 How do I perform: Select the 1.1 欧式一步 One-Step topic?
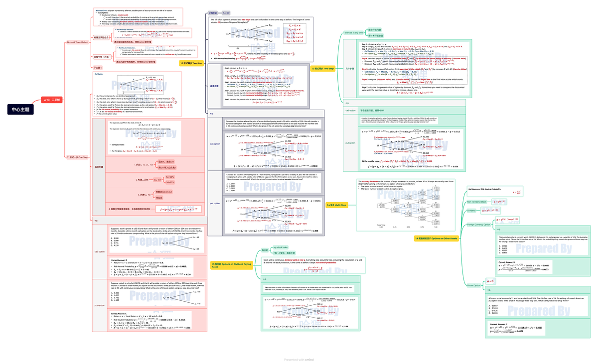[78, 157]
